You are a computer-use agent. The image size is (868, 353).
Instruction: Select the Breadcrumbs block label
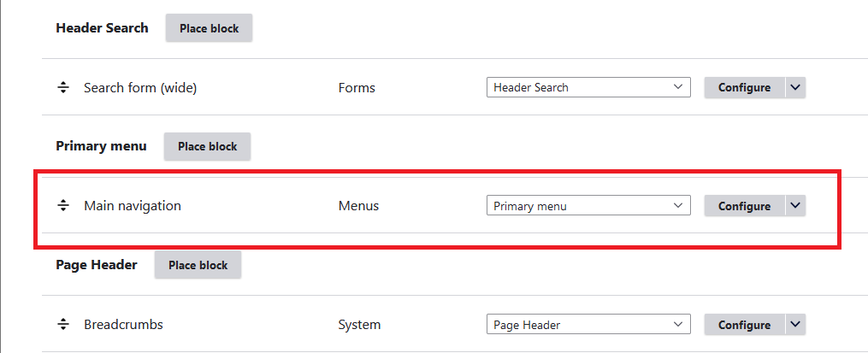click(123, 325)
